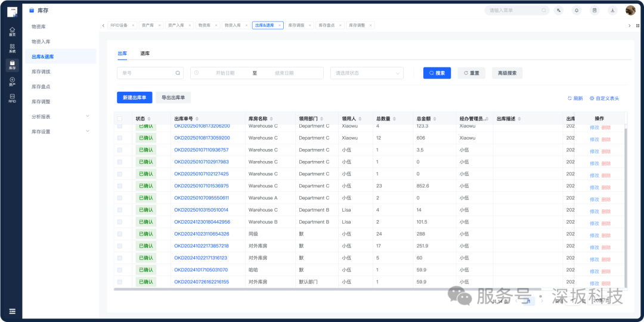Check row OKD20250107102917983 checkbox
This screenshot has height=322, width=644.
point(119,162)
